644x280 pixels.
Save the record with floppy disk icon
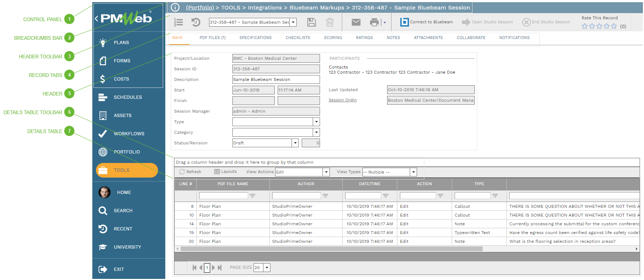click(311, 22)
